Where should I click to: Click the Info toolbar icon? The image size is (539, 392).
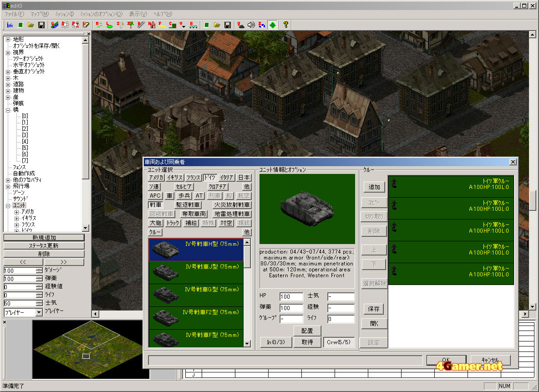pos(10,25)
